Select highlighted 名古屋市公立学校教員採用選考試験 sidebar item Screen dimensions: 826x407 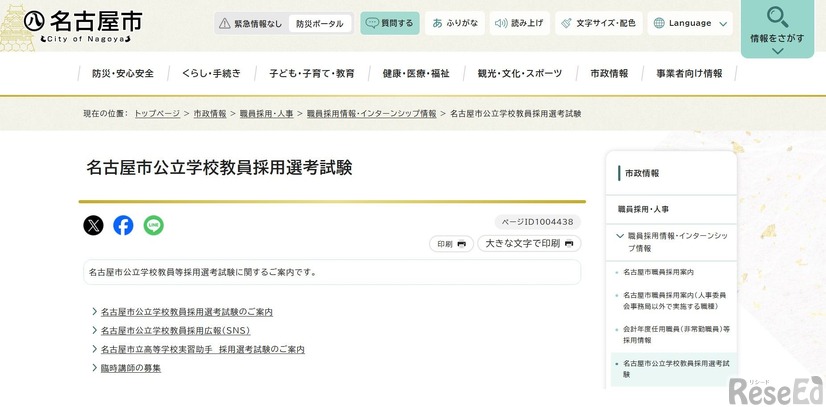(x=674, y=369)
